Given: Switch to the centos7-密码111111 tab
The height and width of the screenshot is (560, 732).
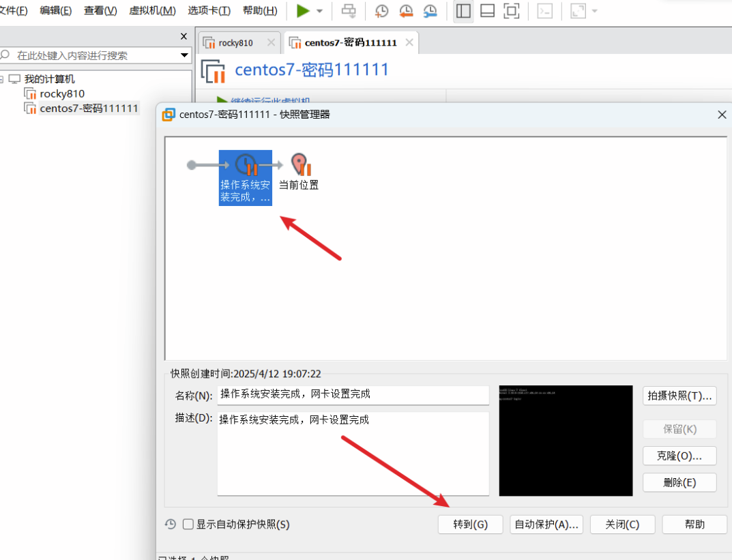Looking at the screenshot, I should [x=351, y=43].
